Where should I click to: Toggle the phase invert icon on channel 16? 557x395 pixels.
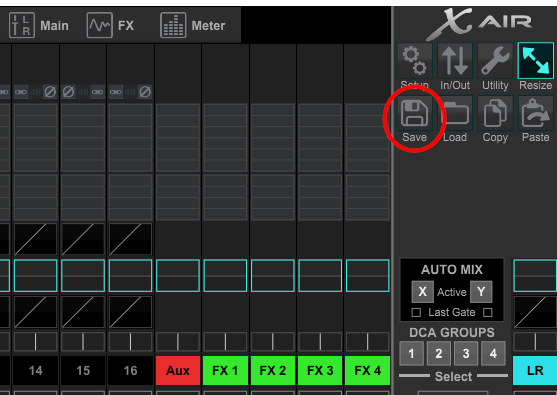(x=145, y=92)
